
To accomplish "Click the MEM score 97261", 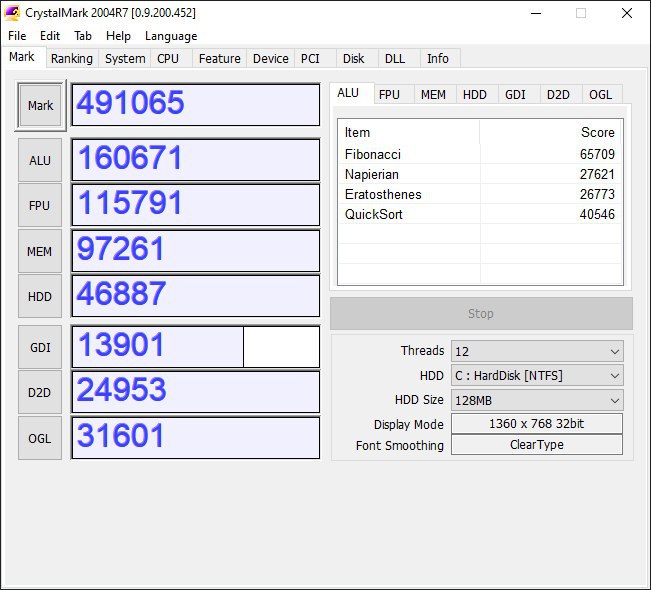I will tap(196, 251).
